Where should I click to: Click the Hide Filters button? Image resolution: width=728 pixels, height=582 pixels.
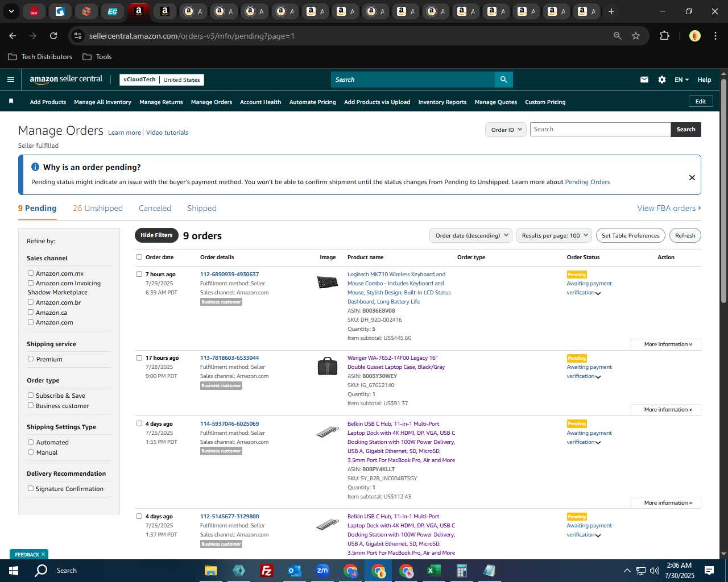tap(156, 235)
